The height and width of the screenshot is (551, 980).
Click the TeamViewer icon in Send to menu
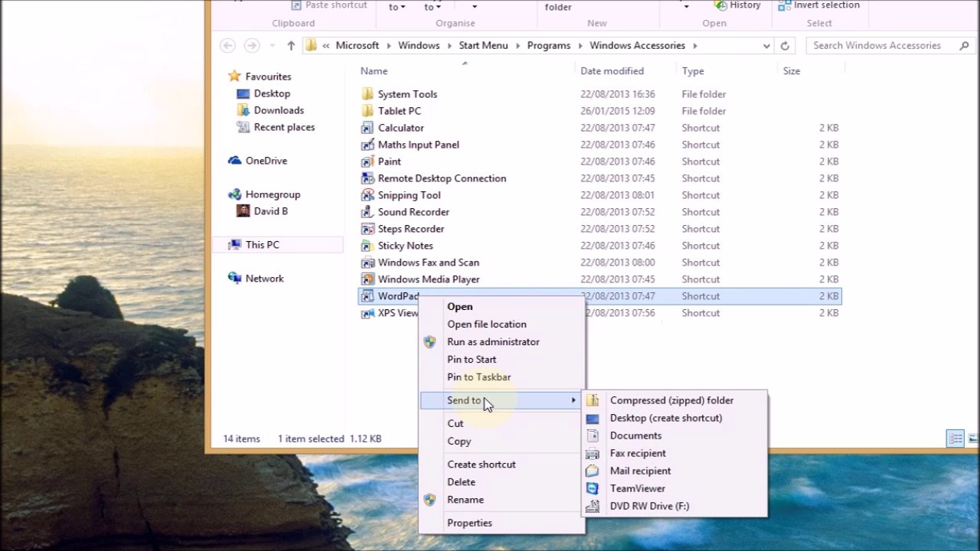[x=593, y=488]
